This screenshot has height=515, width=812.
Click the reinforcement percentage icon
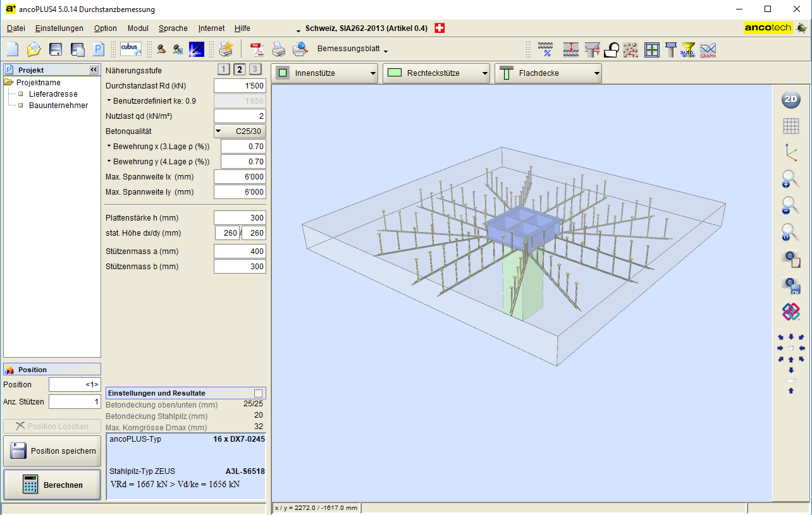[x=545, y=50]
